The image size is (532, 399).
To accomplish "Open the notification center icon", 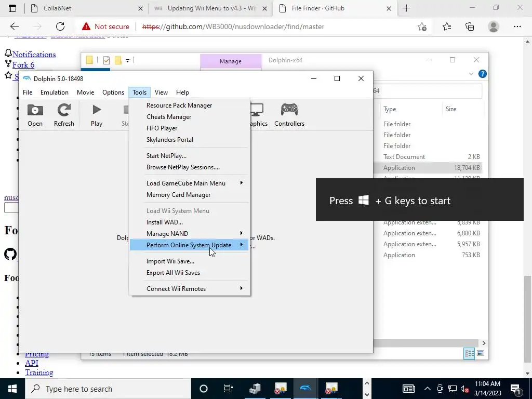I will tap(516, 389).
